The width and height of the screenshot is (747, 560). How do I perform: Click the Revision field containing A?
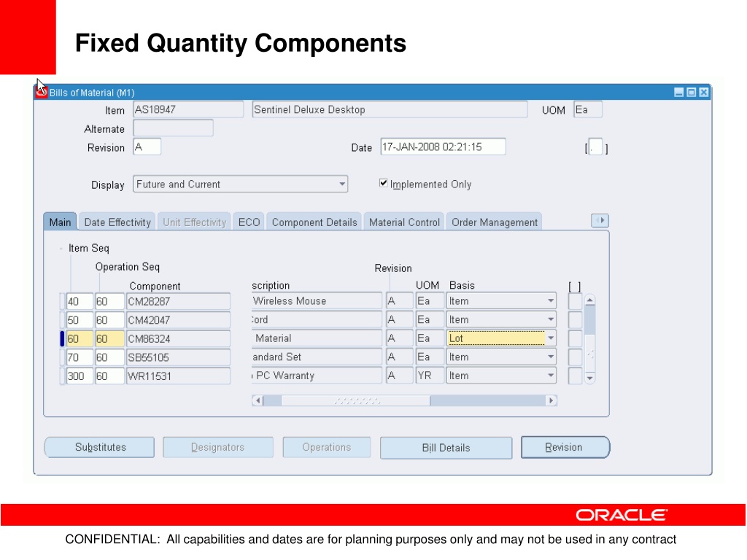coord(147,147)
